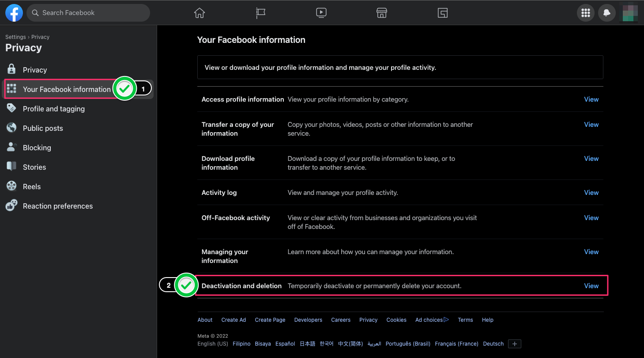
Task: Click the Reels film icon
Action: coord(11,186)
